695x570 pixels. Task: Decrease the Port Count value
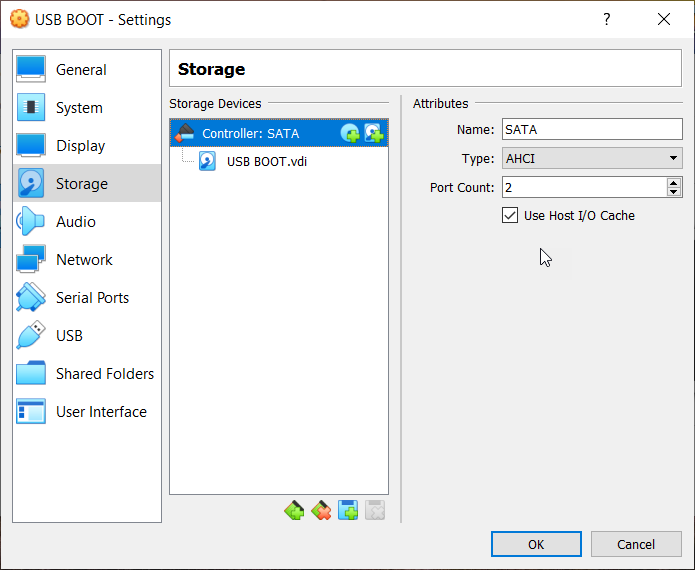[x=674, y=192]
